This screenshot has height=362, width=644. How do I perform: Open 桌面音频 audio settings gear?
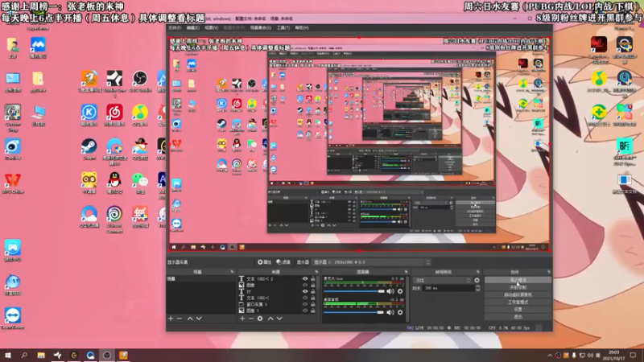(400, 312)
